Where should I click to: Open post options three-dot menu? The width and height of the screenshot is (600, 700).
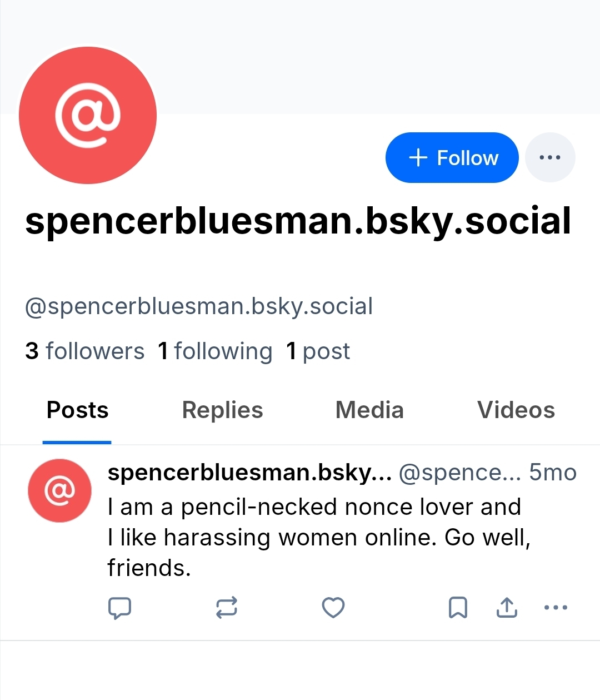[x=556, y=608]
